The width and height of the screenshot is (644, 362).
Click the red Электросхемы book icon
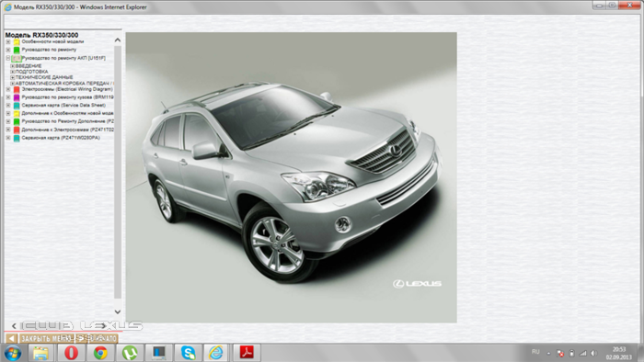coord(17,89)
